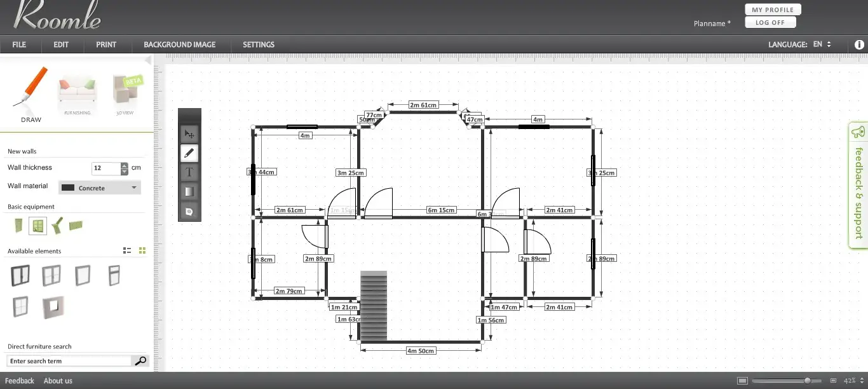Open the Feedback link in footer
Viewport: 868px width, 389px height.
click(20, 381)
